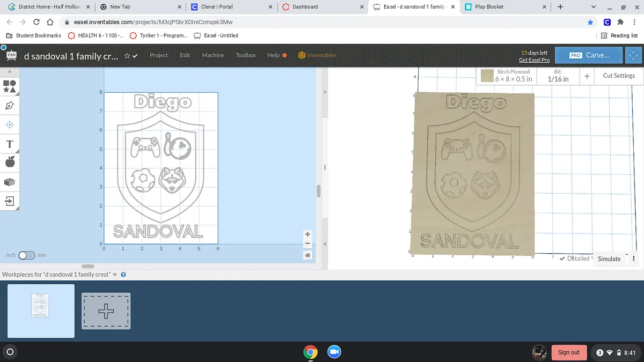The width and height of the screenshot is (644, 362).
Task: Open the Toolbox menu
Action: coord(245,55)
